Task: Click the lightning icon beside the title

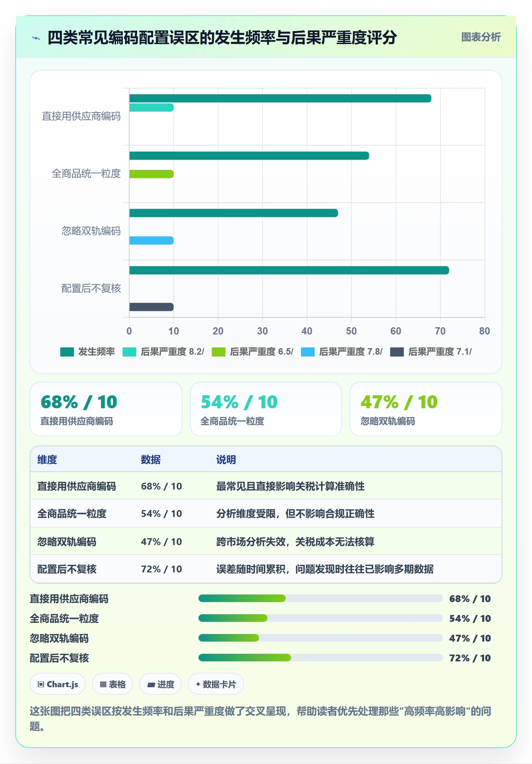Action: pyautogui.click(x=36, y=38)
